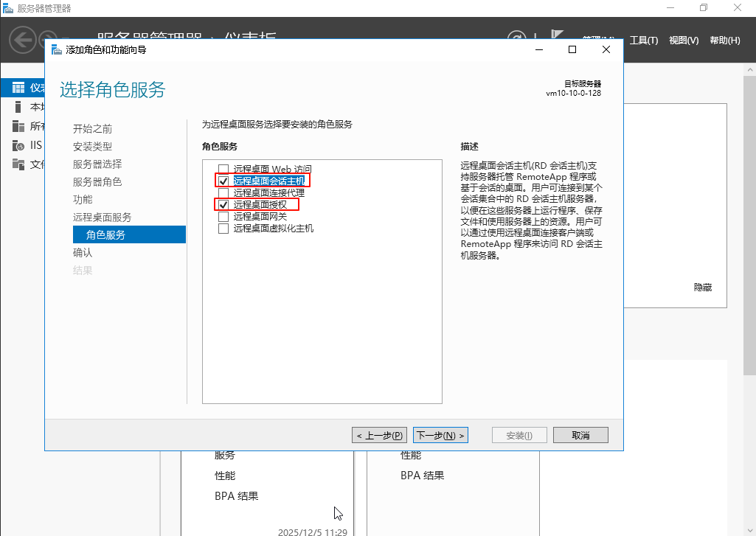Click the Server Manager back arrow icon
The width and height of the screenshot is (756, 536).
coord(22,40)
